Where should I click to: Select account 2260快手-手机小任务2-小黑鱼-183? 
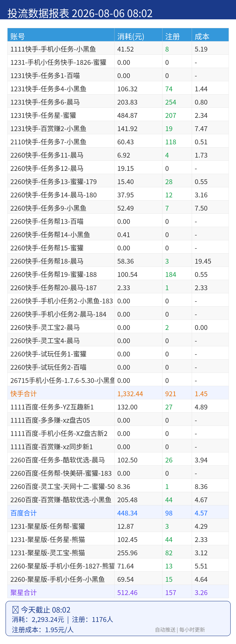[62, 301]
